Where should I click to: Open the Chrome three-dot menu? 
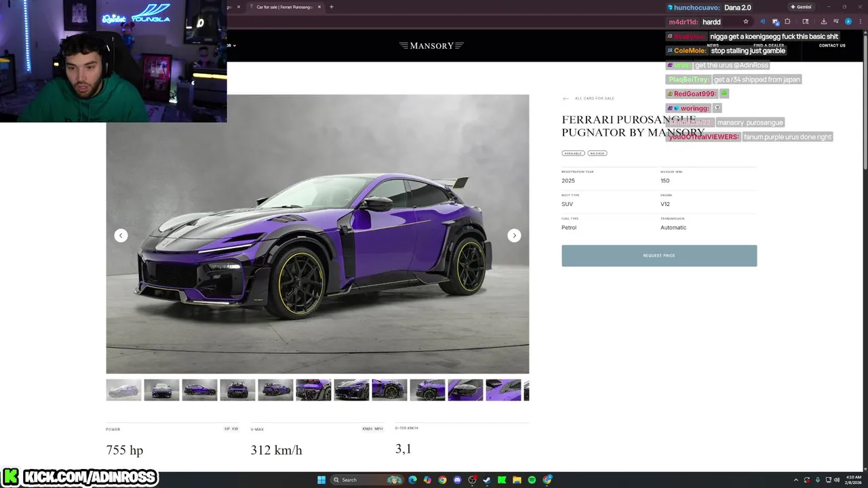point(861,22)
